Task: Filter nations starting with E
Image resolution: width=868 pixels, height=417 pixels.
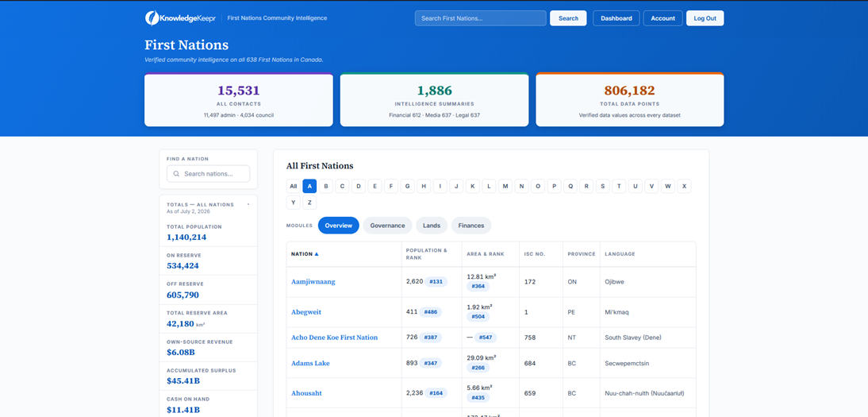Action: (374, 187)
